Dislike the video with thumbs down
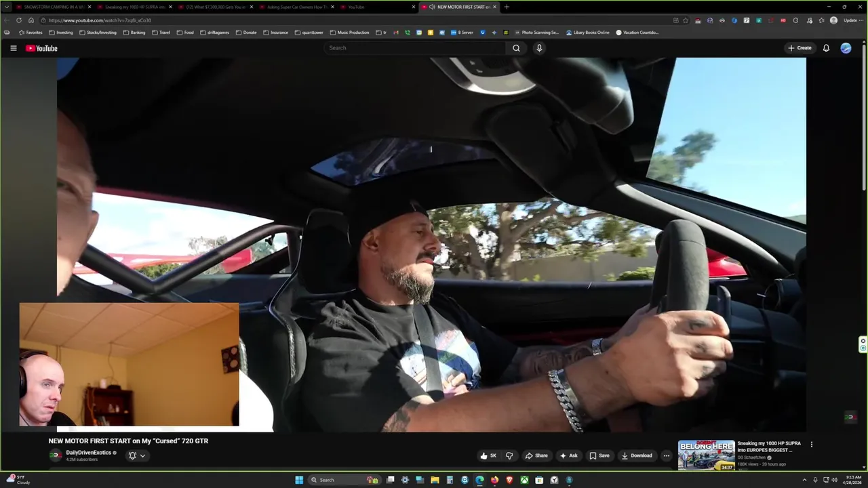 509,455
